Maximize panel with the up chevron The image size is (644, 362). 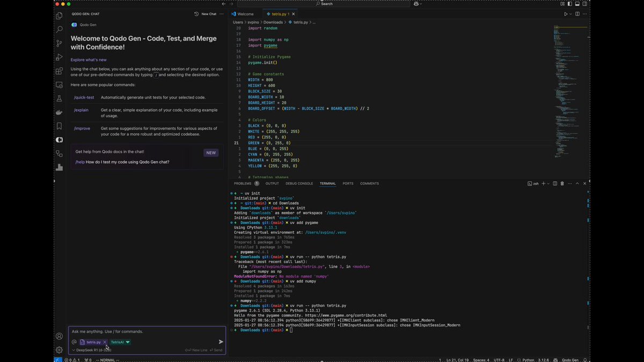[x=577, y=183]
